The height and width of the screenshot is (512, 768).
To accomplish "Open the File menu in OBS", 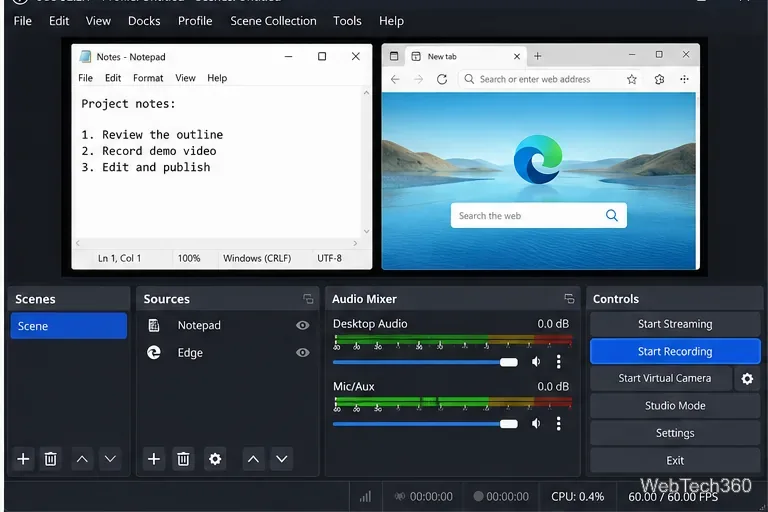I will point(23,21).
